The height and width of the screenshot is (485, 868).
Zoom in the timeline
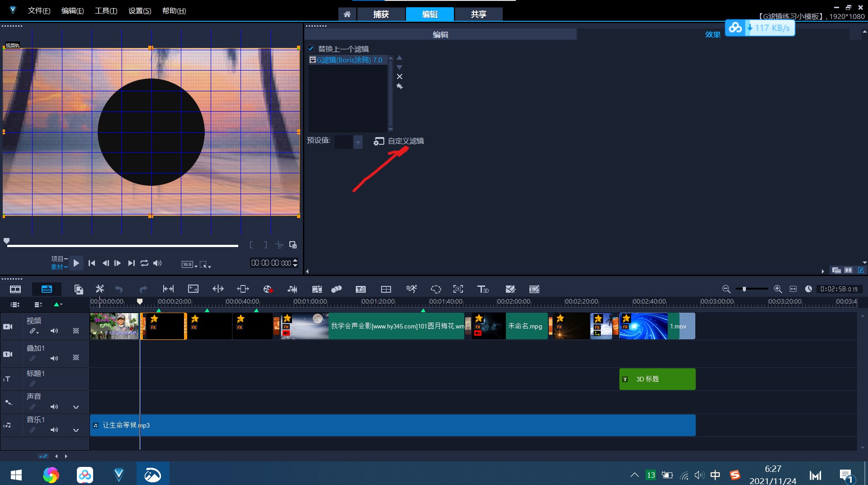coord(778,289)
